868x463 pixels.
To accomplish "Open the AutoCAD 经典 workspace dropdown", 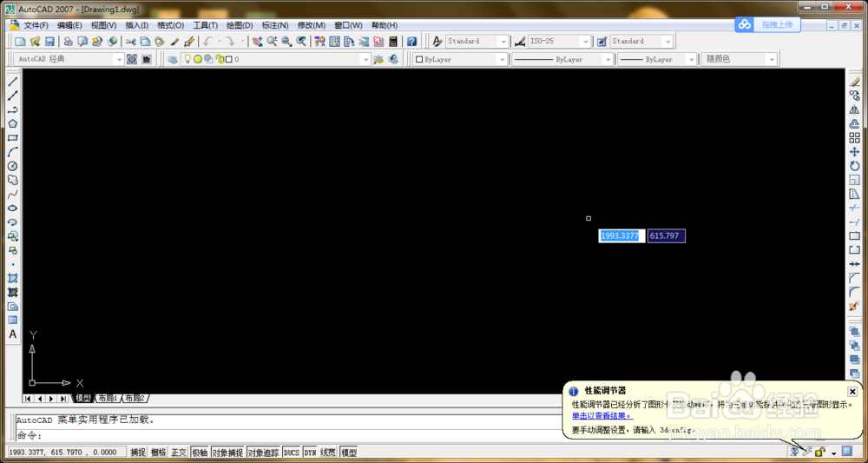I will coord(119,59).
